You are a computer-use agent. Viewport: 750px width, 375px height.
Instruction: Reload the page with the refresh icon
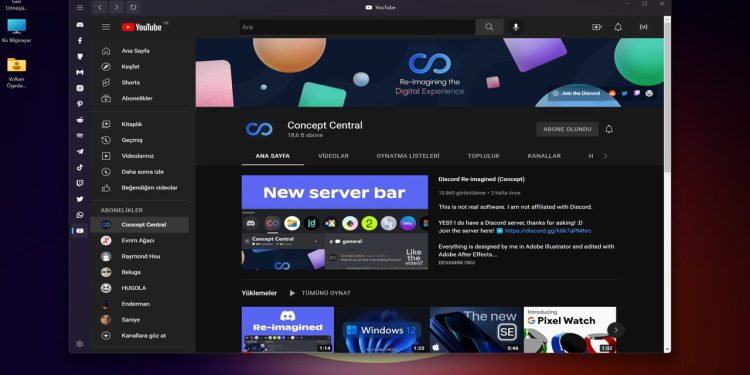(x=133, y=8)
